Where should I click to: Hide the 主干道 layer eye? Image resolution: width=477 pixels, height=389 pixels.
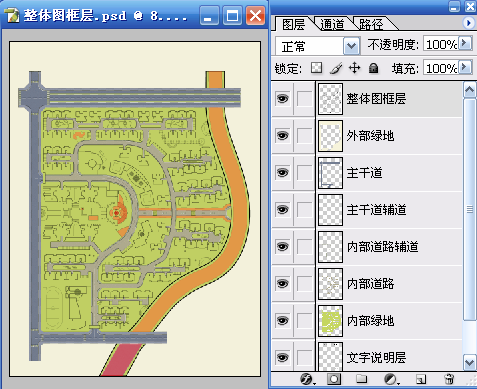click(x=282, y=173)
